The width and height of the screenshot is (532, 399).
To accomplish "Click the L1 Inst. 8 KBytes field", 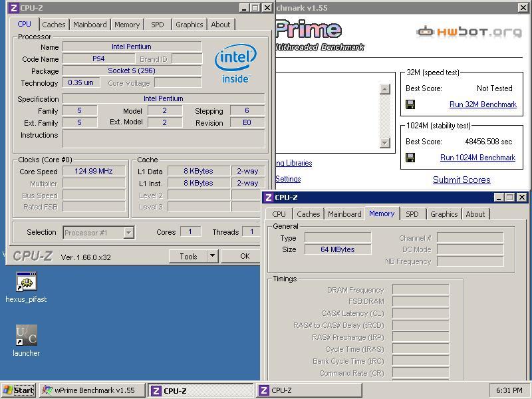I will (x=198, y=183).
